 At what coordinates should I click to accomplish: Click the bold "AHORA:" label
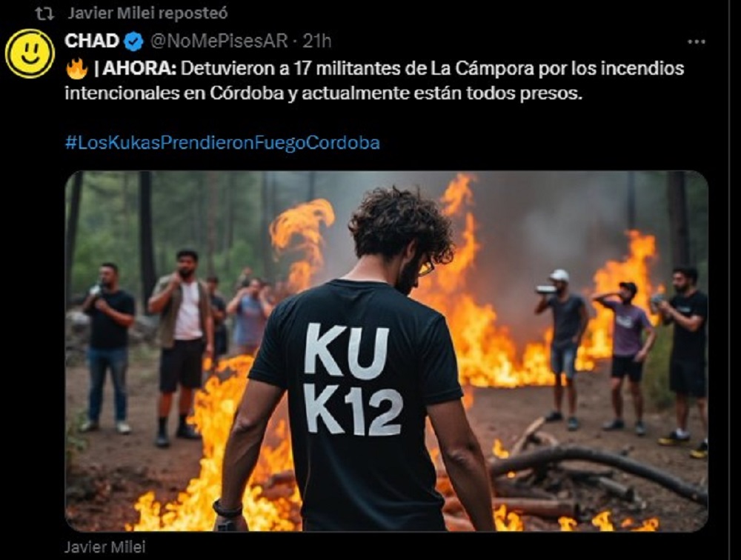(x=139, y=69)
